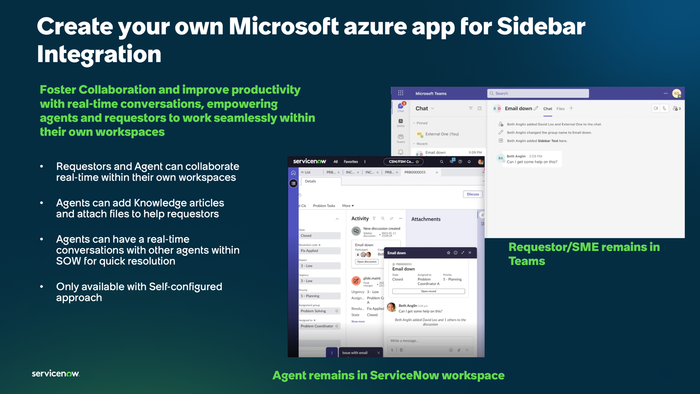Expand the Email down sidebar window
The height and width of the screenshot is (394, 700).
click(462, 253)
